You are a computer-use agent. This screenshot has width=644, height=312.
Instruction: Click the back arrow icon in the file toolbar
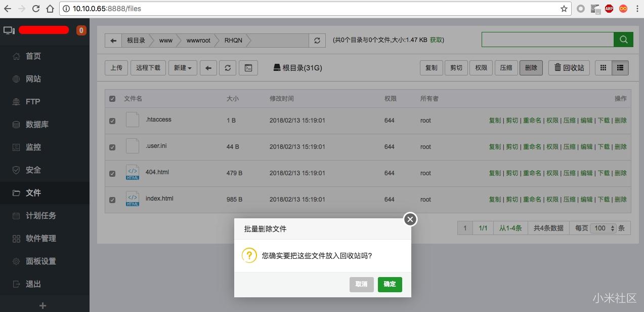(208, 67)
